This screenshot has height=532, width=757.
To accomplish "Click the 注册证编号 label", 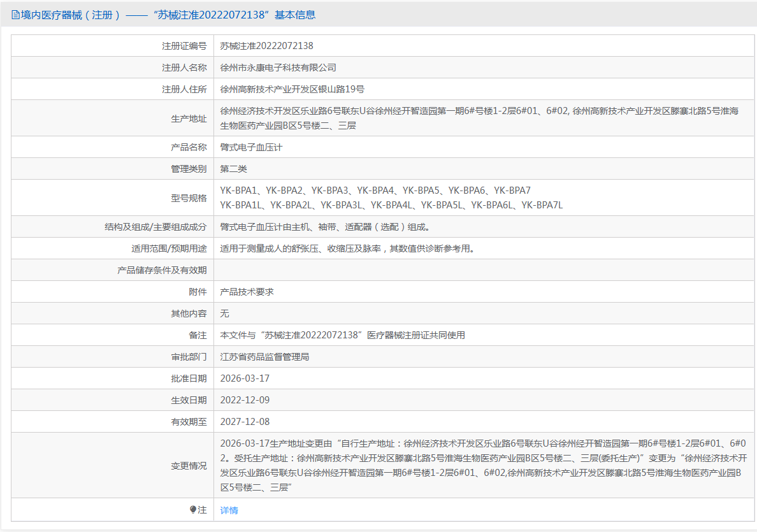I will [x=184, y=46].
